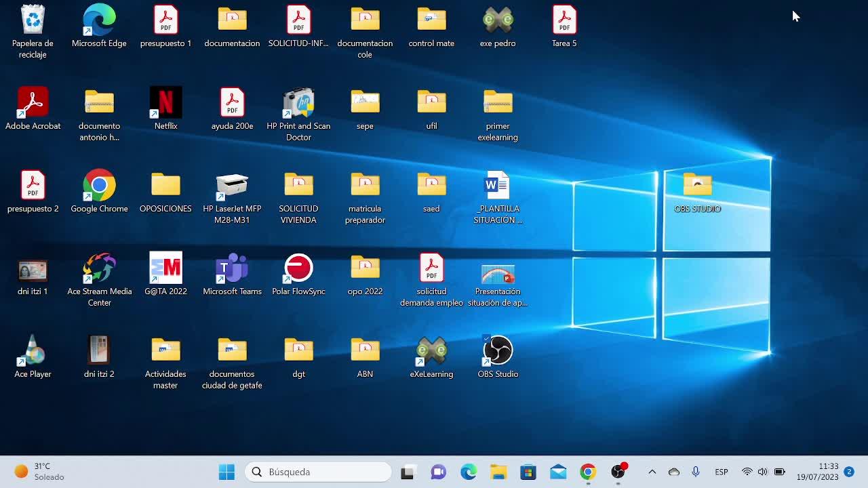Select the G@TA 2022 desktop icon

tap(165, 268)
